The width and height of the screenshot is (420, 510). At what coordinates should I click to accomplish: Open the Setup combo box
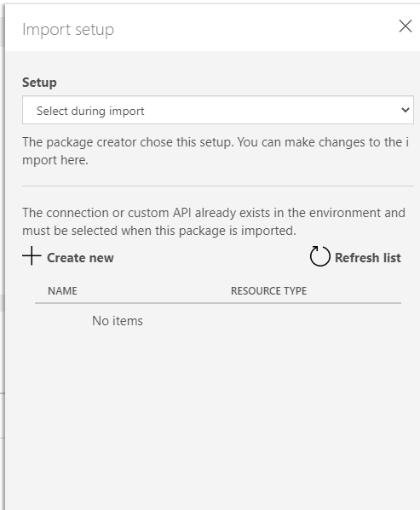click(218, 110)
